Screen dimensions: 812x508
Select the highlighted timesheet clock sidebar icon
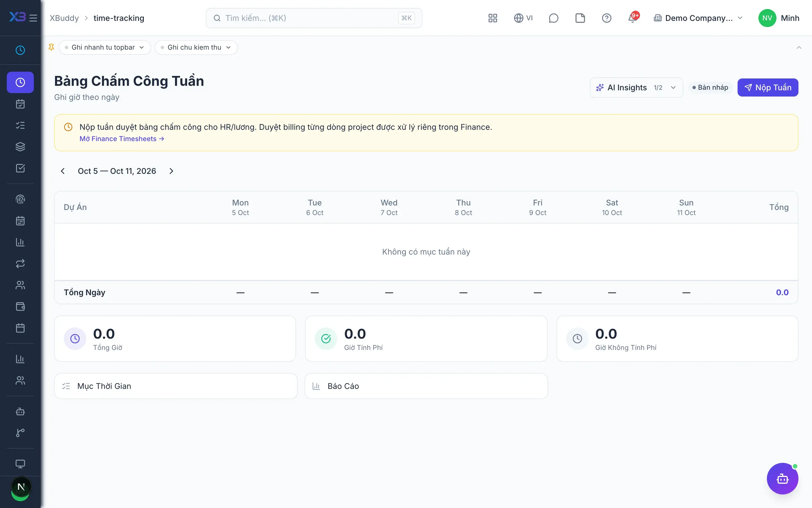point(20,82)
